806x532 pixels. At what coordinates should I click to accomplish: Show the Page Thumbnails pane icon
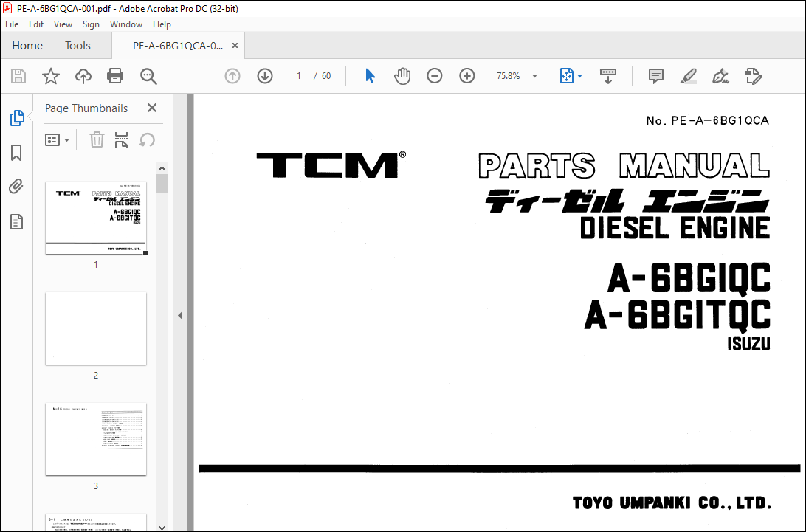coord(17,118)
